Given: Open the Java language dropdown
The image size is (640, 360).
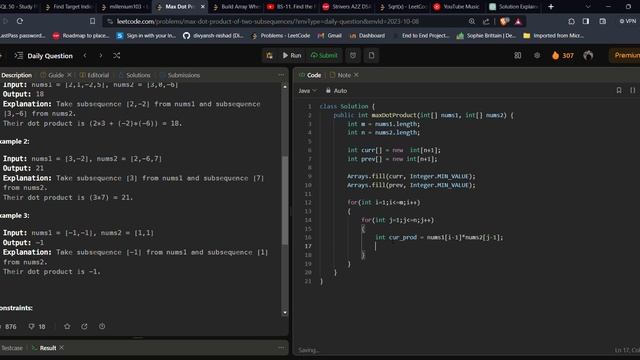Looking at the screenshot, I should [x=307, y=91].
